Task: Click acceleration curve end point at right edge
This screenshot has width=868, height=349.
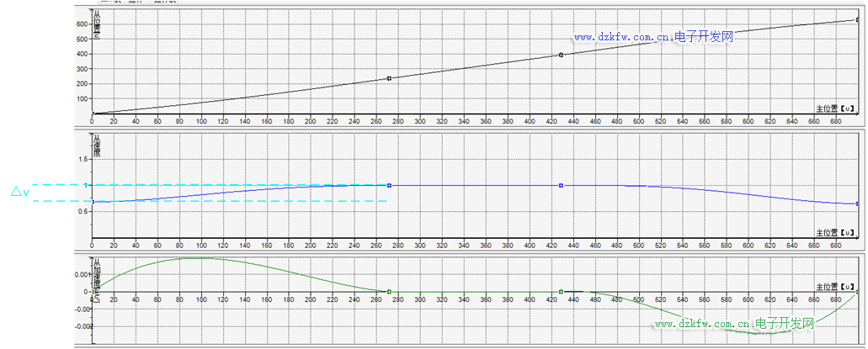Action: [857, 292]
